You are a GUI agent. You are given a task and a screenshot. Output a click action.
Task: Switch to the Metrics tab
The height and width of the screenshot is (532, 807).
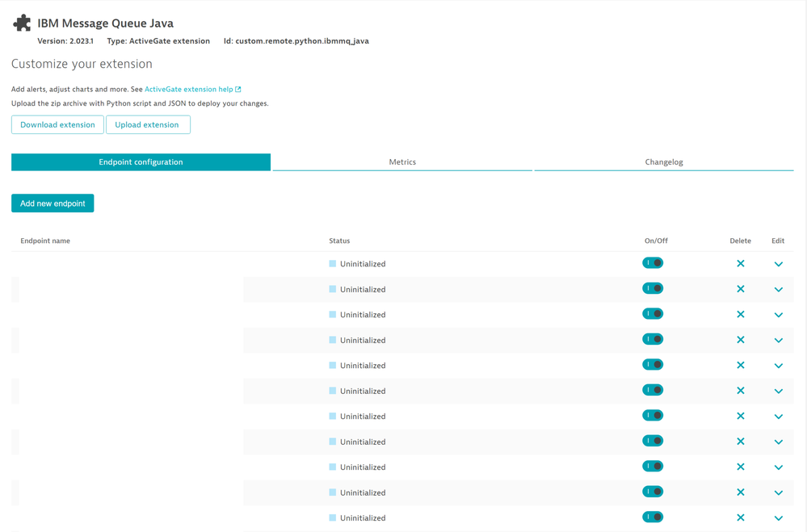(x=402, y=162)
